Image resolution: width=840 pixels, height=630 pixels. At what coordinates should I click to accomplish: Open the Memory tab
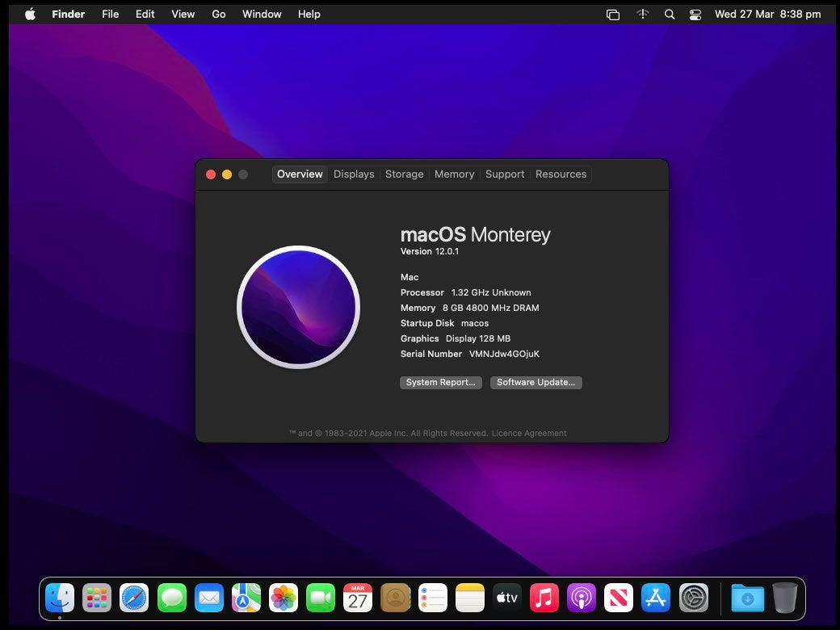pos(454,174)
